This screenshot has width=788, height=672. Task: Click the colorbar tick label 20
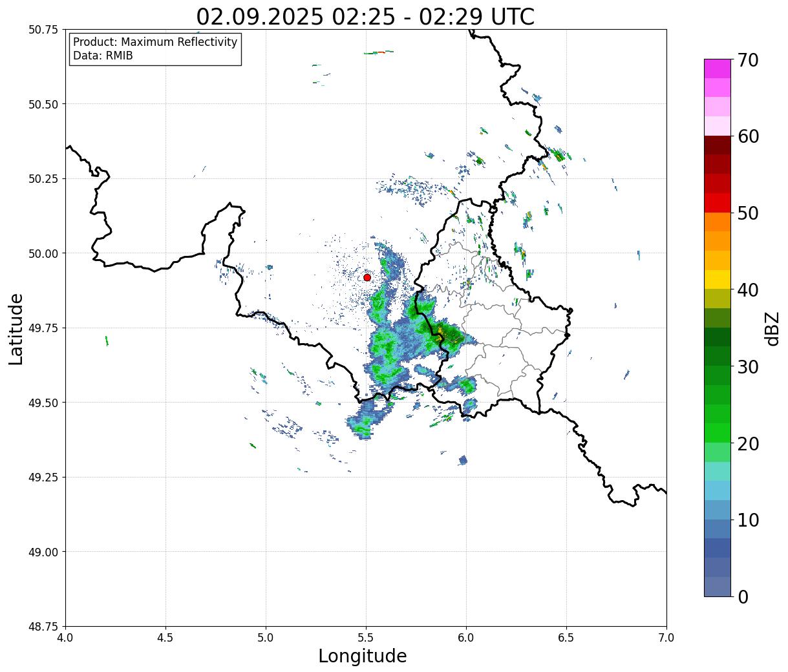tap(748, 444)
